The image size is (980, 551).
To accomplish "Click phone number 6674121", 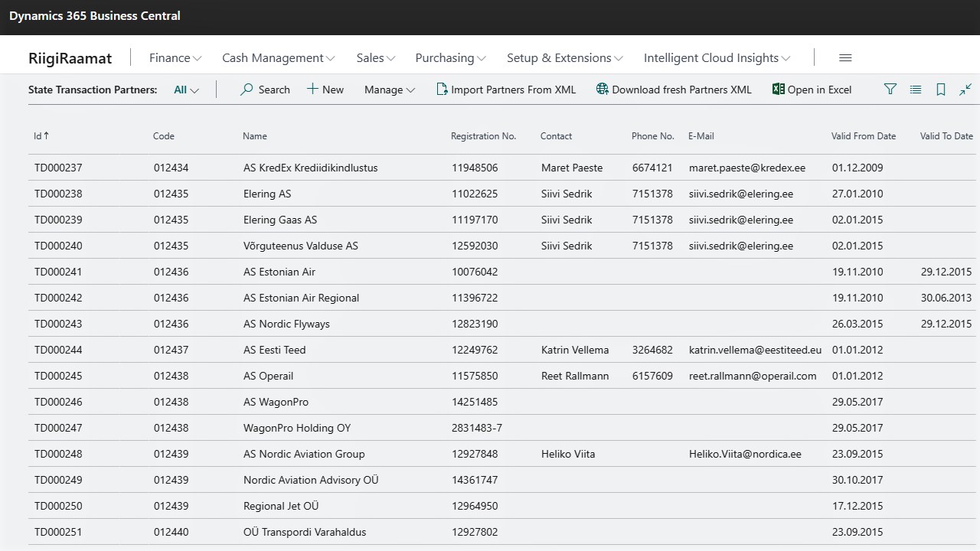I will (652, 168).
